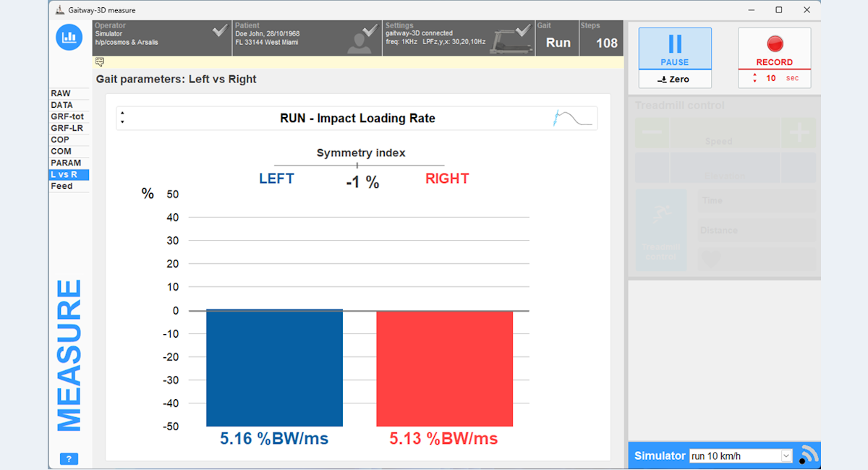Open the simulator speed dropdown
The height and width of the screenshot is (470, 868).
tap(786, 456)
